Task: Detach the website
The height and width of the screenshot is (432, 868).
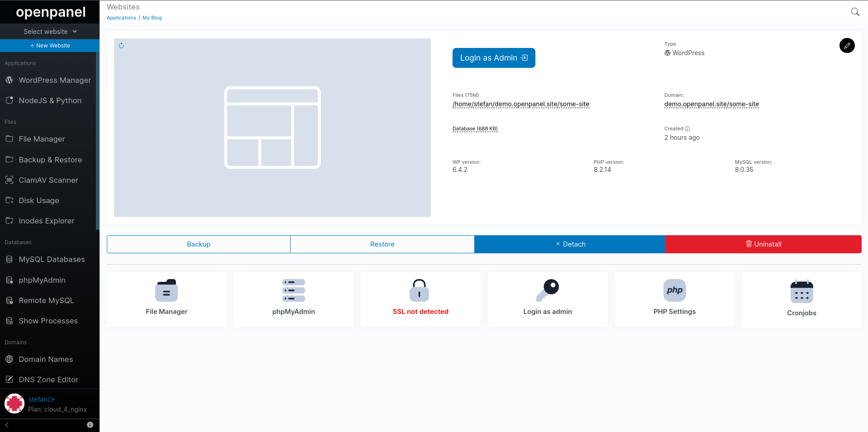Action: [x=570, y=244]
